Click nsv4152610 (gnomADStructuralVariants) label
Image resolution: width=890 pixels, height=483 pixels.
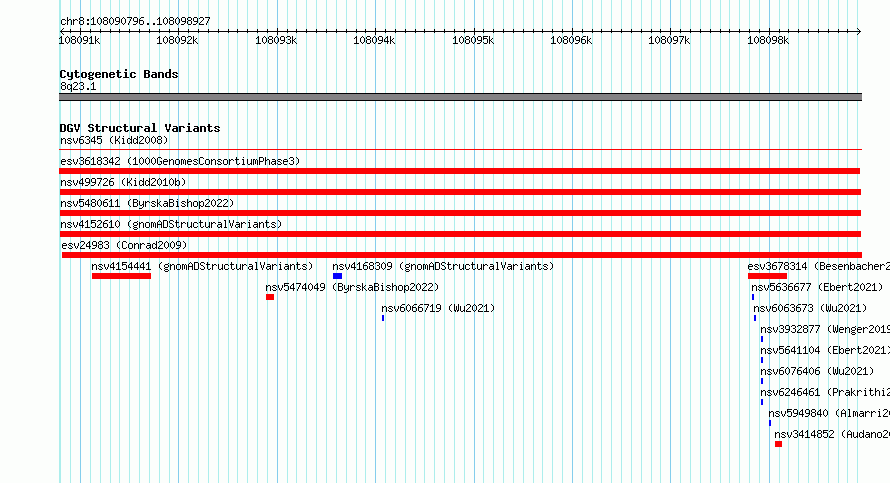[171, 224]
